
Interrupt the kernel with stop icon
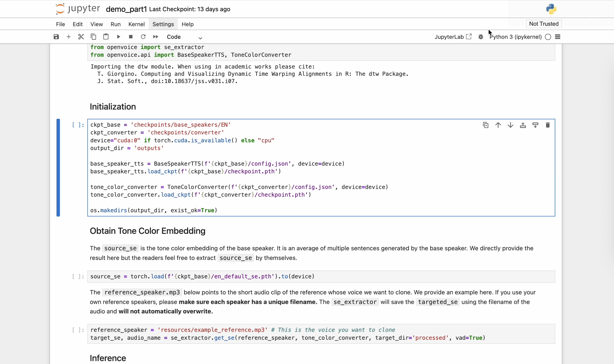click(x=131, y=37)
